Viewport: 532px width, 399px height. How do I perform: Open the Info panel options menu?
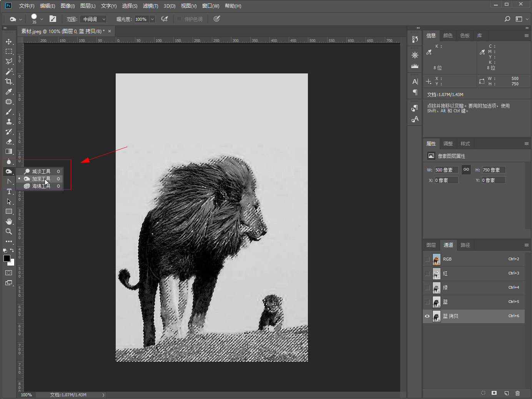click(526, 35)
